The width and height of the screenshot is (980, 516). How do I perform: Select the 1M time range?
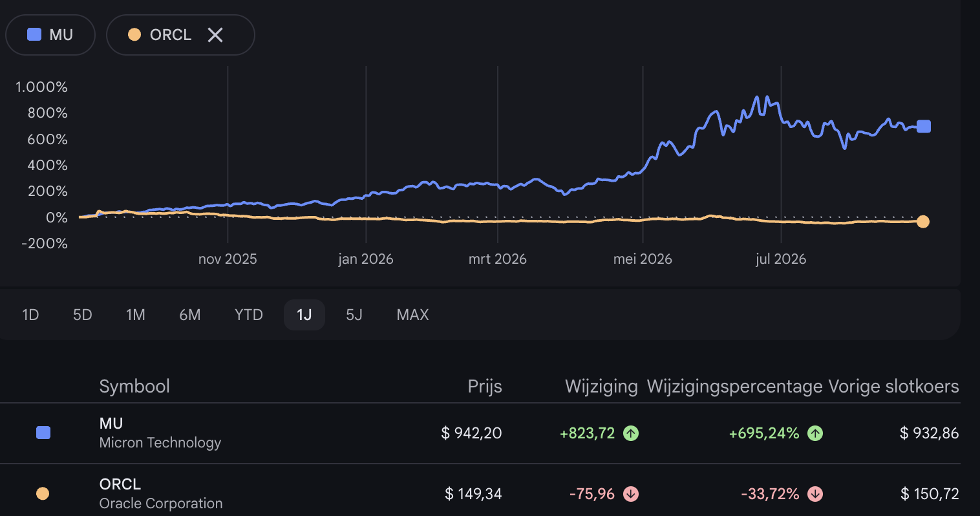pyautogui.click(x=136, y=315)
